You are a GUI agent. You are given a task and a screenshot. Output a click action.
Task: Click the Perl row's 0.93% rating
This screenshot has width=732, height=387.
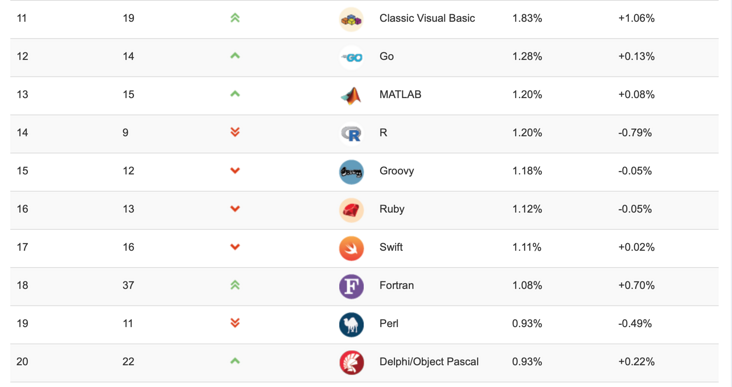coord(527,324)
